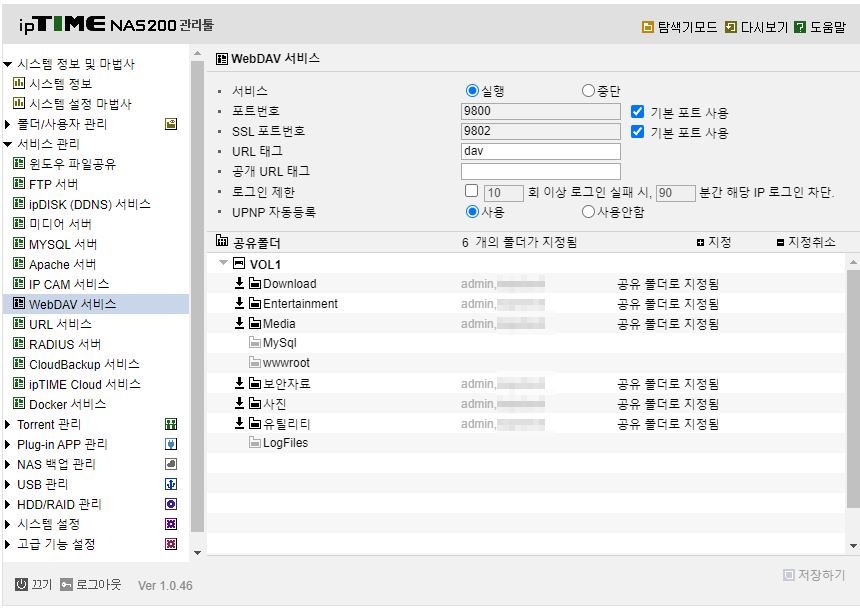Click the 저장하기 save icon
Viewport: 860px width, 615px height.
tap(789, 575)
